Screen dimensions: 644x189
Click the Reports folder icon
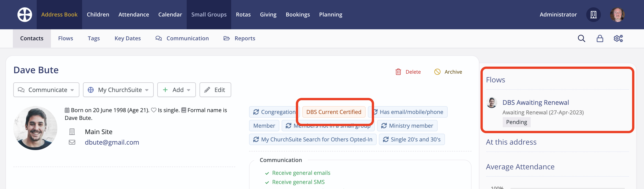227,38
